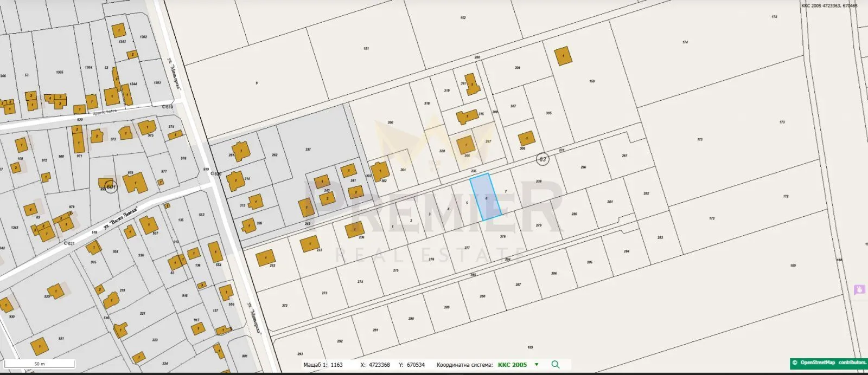Image resolution: width=868 pixels, height=375 pixels.
Task: Expand the coordinate system dropdown arrow
Action: click(x=537, y=365)
